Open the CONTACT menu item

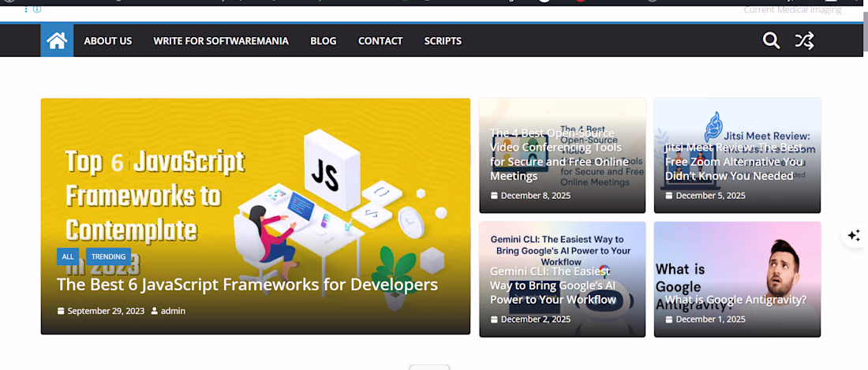380,41
